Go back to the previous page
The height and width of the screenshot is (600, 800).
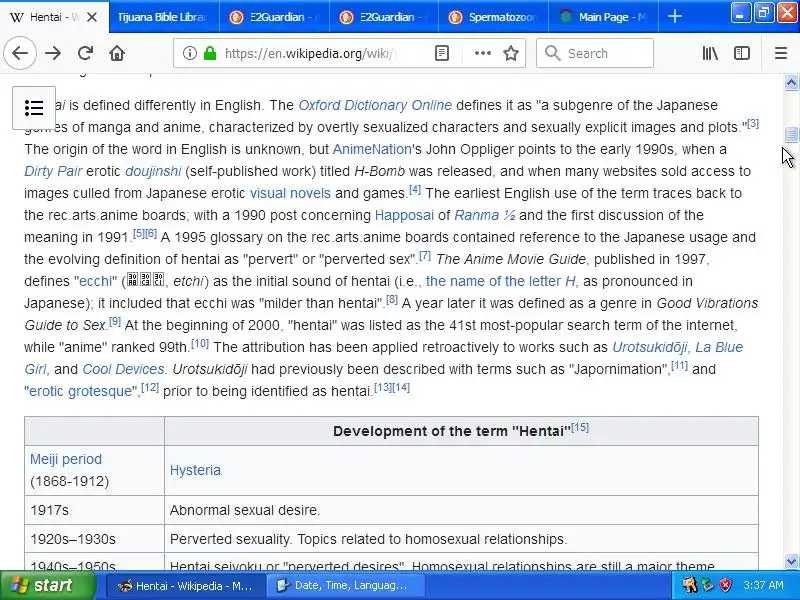coord(20,53)
